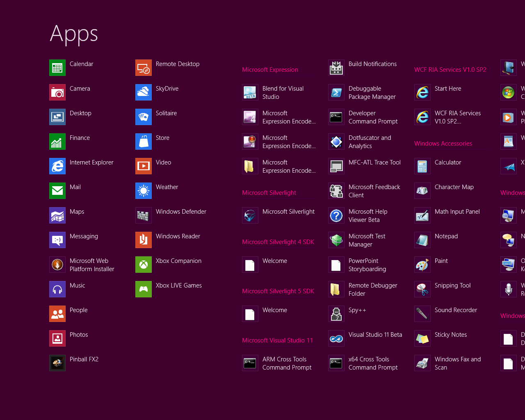This screenshot has width=525, height=420.
Task: Click the Microsoft Silverlight 4 SDK heading
Action: 278,242
